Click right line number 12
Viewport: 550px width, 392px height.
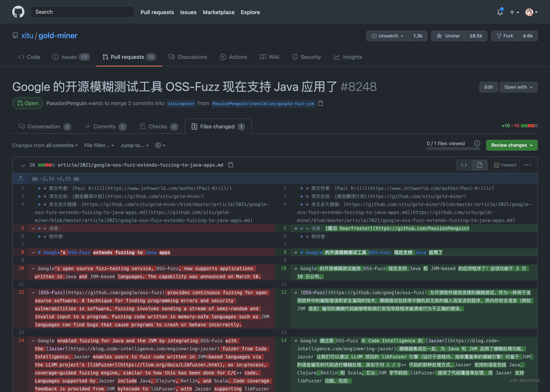click(284, 292)
